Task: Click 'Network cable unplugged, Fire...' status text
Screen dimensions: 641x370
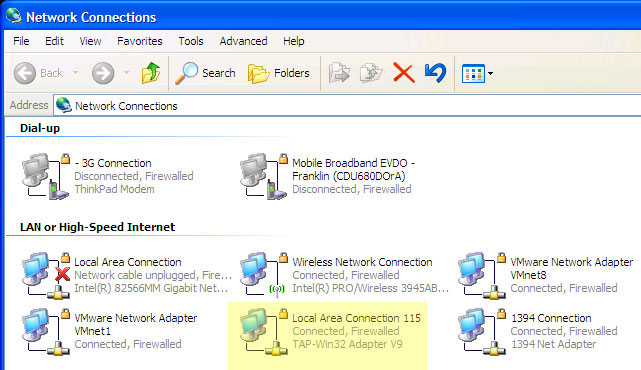Action: click(153, 275)
